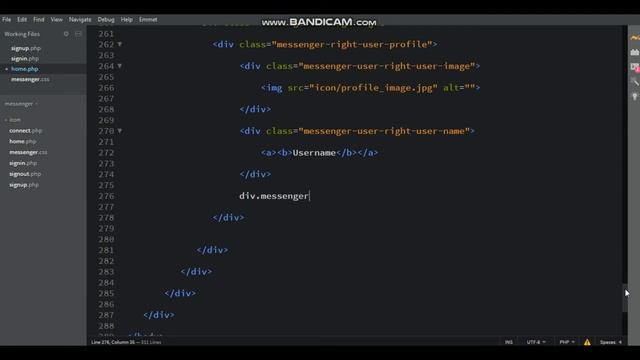
Task: Open the Extension Manager brick icon
Action: coord(635,52)
